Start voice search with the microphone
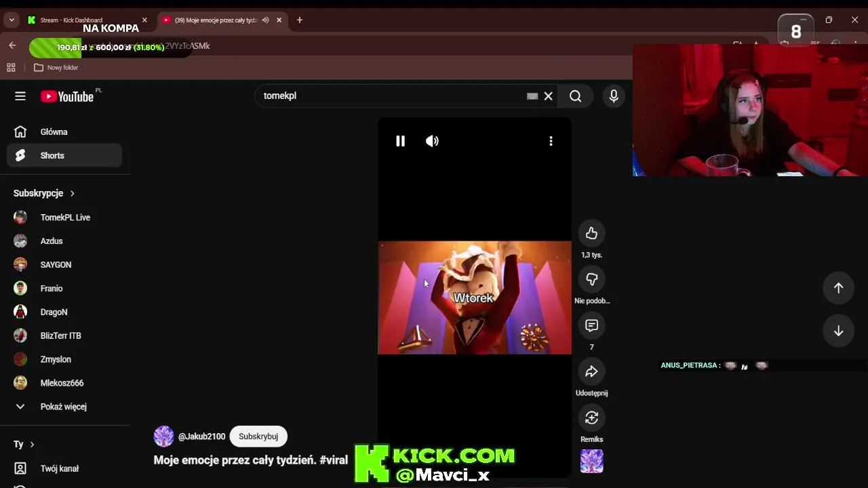 [614, 96]
